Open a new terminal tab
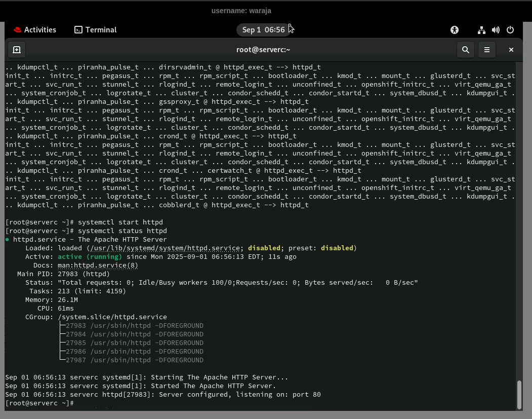The image size is (532, 419). [x=17, y=50]
